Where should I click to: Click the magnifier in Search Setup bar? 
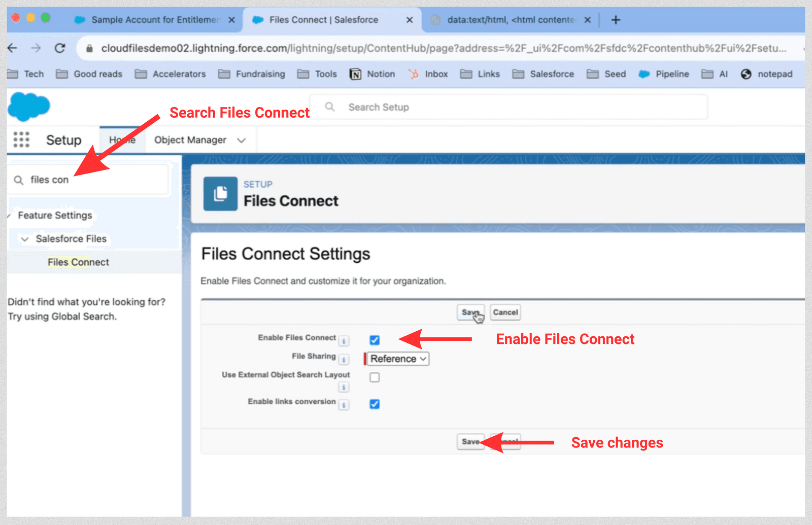[x=329, y=107]
